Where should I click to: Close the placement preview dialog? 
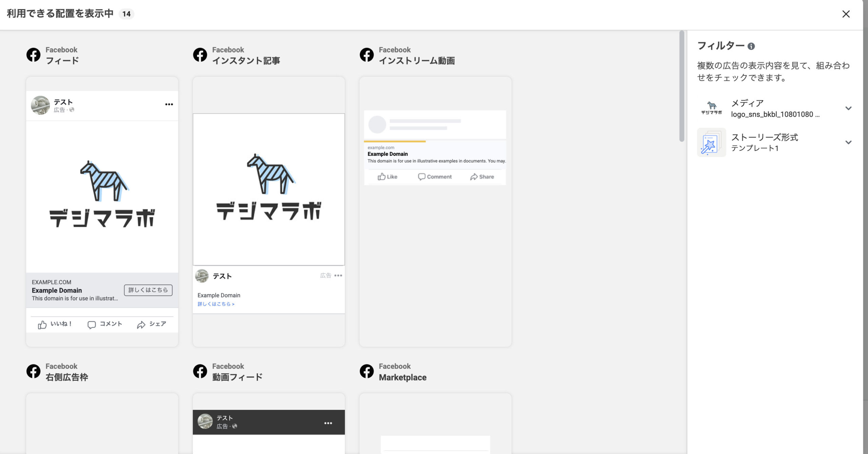(x=846, y=14)
